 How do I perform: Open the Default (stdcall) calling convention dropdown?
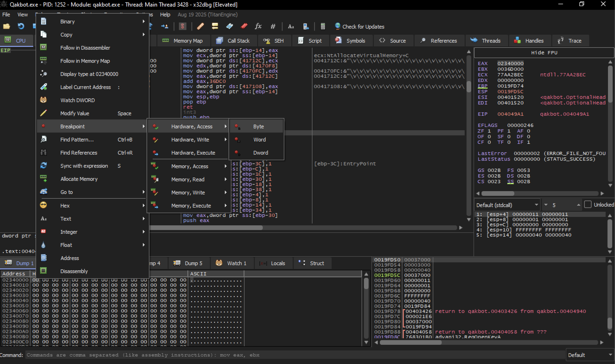(507, 205)
